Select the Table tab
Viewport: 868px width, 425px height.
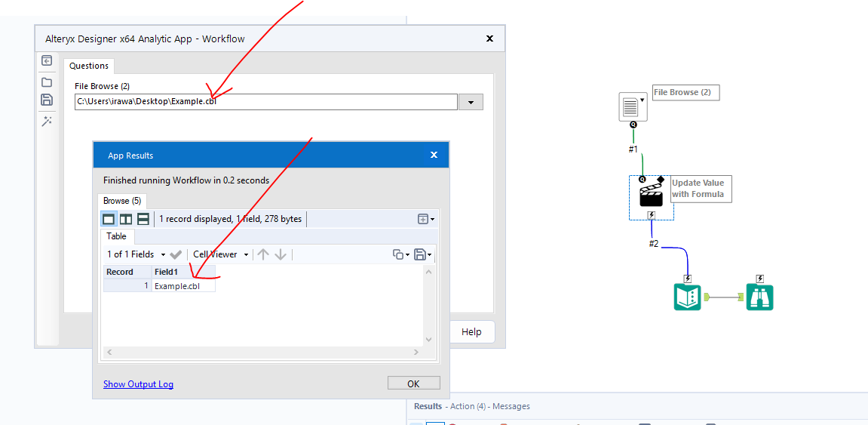point(116,236)
